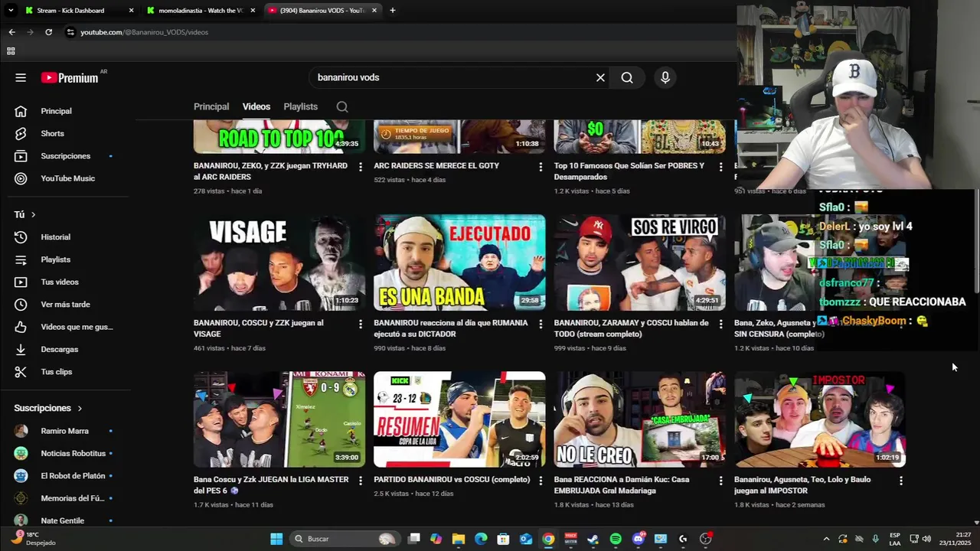The image size is (980, 551).
Task: Search within channel using the magnifier icon
Action: 342,107
